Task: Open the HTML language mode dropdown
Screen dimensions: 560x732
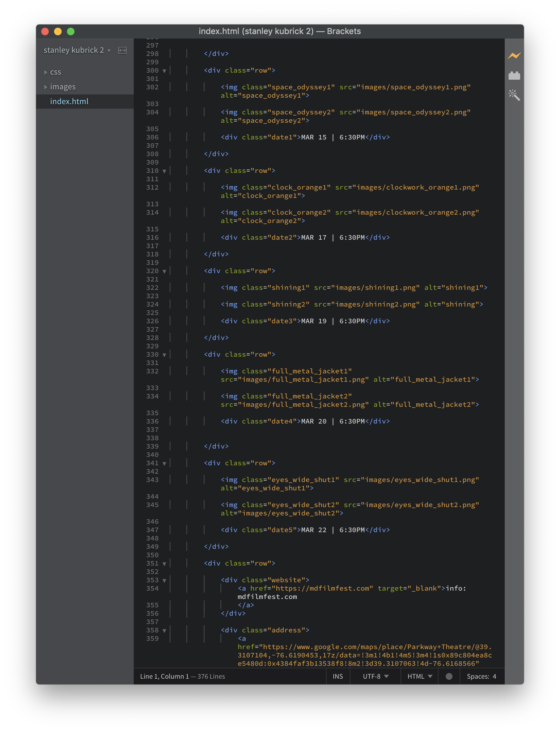Action: [419, 676]
